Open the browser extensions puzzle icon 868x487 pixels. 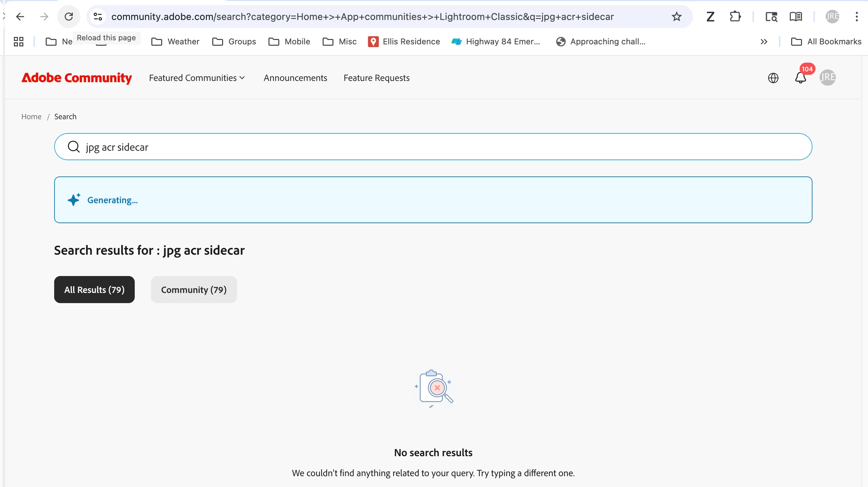coord(735,16)
